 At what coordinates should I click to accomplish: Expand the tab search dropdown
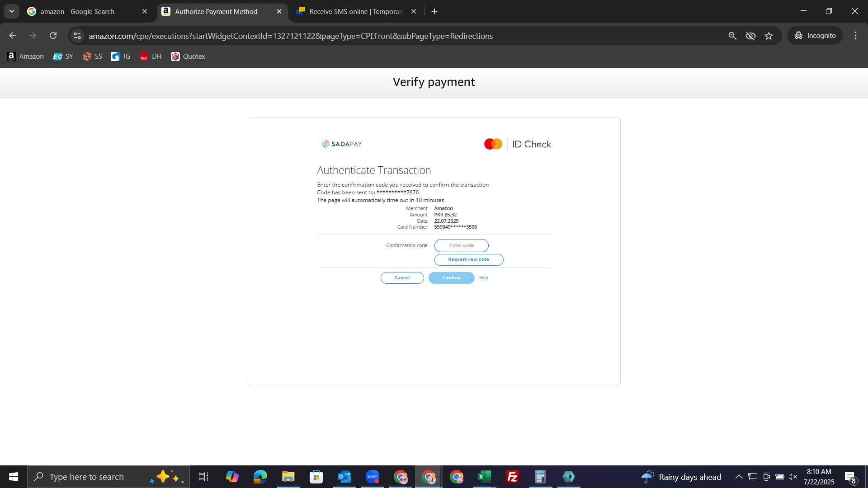pyautogui.click(x=12, y=11)
